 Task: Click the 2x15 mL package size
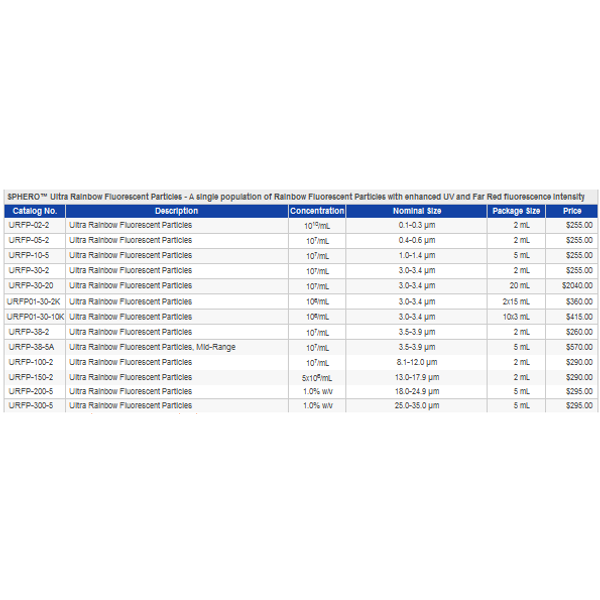pyautogui.click(x=516, y=302)
